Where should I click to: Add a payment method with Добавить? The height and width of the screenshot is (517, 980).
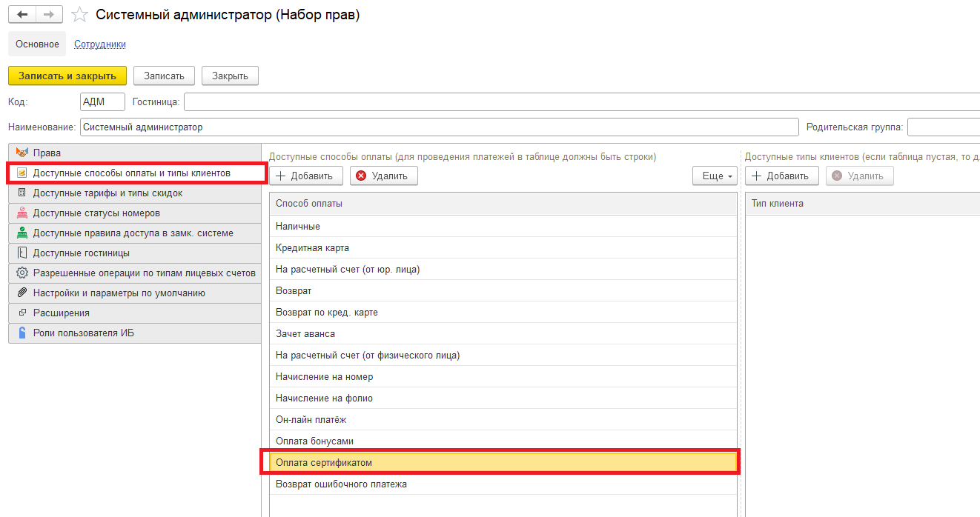click(305, 176)
